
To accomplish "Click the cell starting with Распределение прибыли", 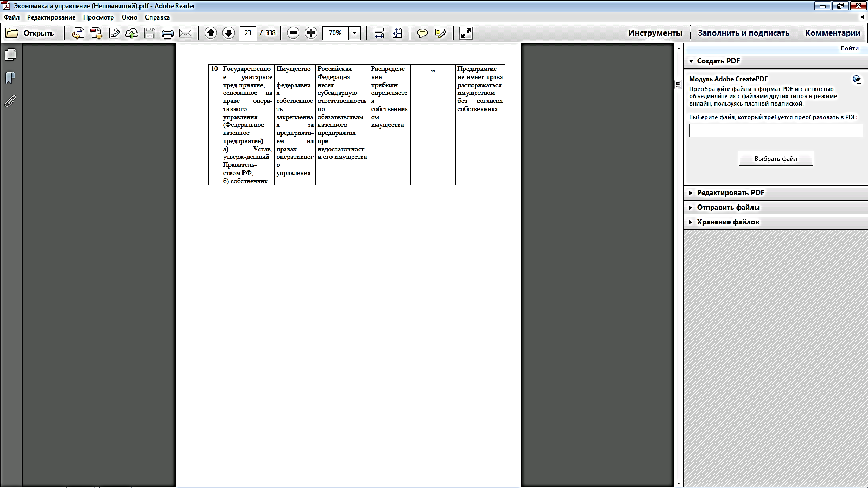I will coord(390,125).
